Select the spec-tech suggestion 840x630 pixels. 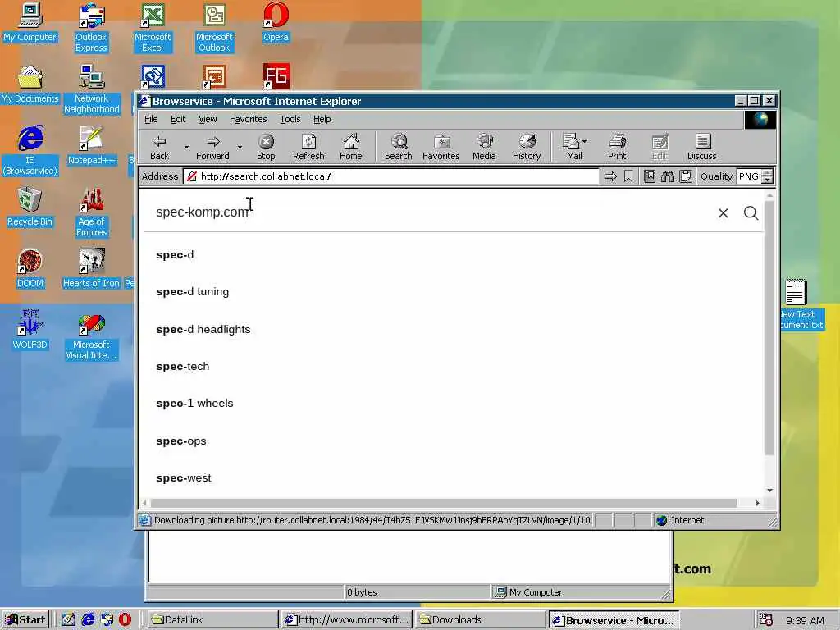pos(183,367)
